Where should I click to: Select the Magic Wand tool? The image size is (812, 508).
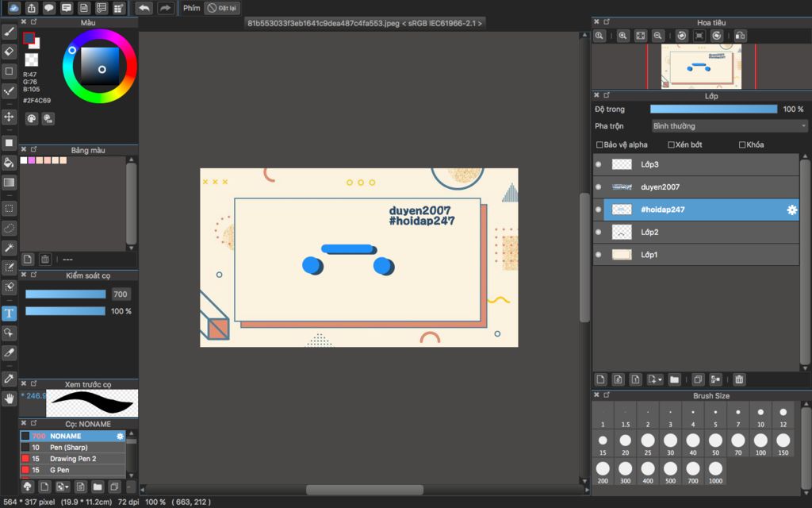(9, 248)
